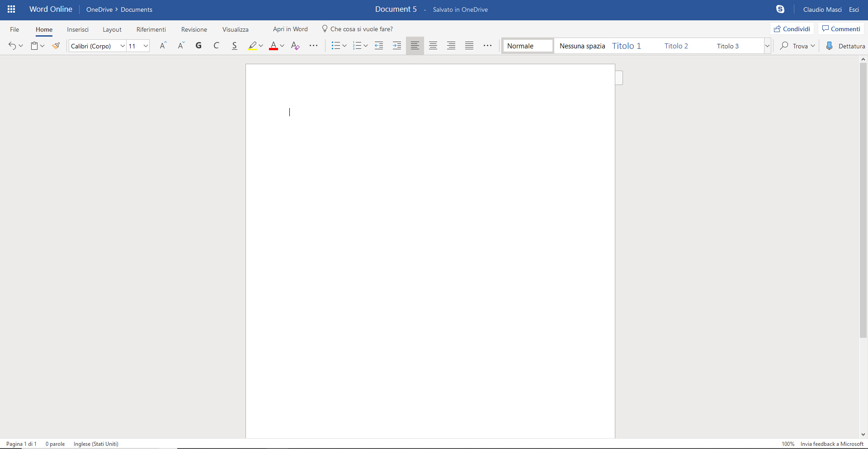Toggle bold formatting with the G icon
Screen dimensions: 868x449
pos(198,45)
